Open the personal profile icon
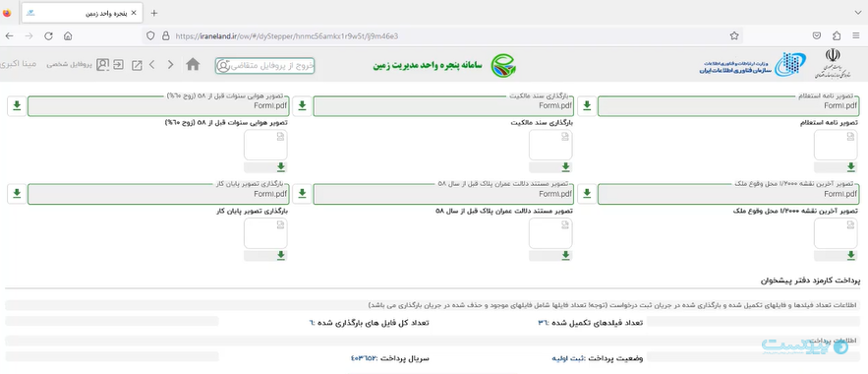 [102, 64]
